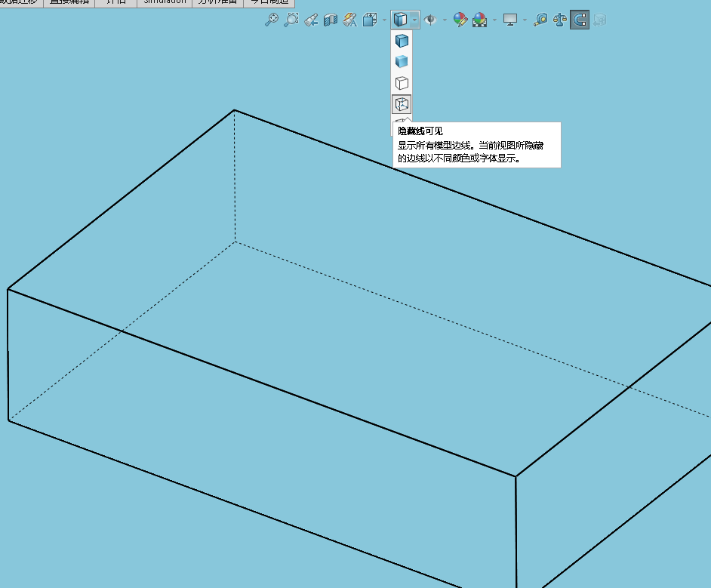Click the View Settings monitor icon

(x=510, y=20)
